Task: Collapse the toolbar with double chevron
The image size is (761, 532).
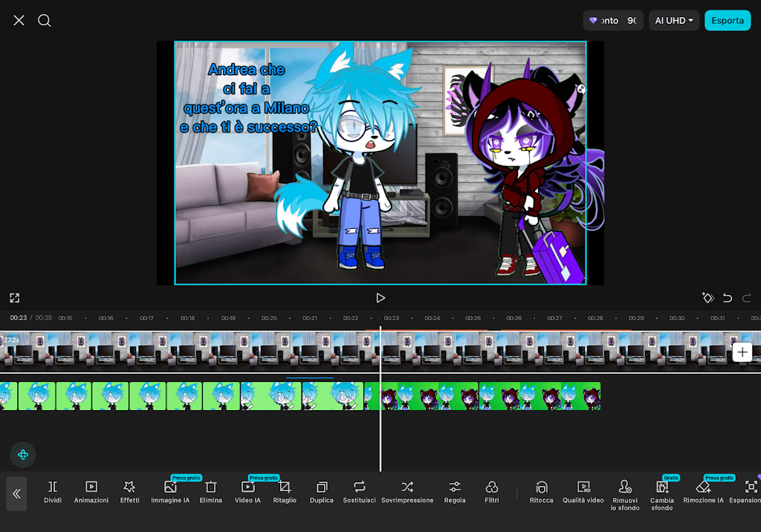Action: click(16, 493)
